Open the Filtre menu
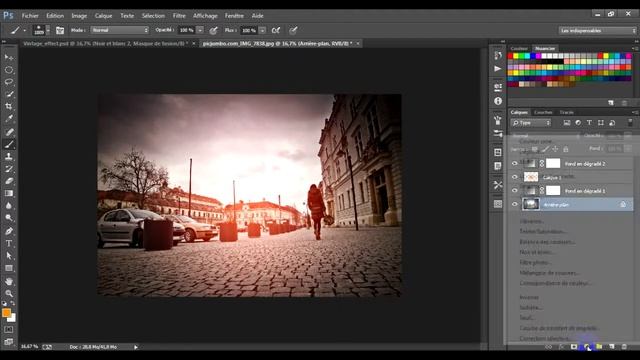640x360 pixels. tap(179, 16)
